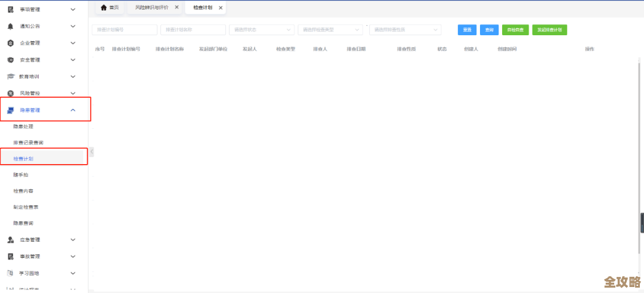This screenshot has height=293, width=644.
Task: Open 排查记录查询 submenu item
Action: (x=29, y=143)
